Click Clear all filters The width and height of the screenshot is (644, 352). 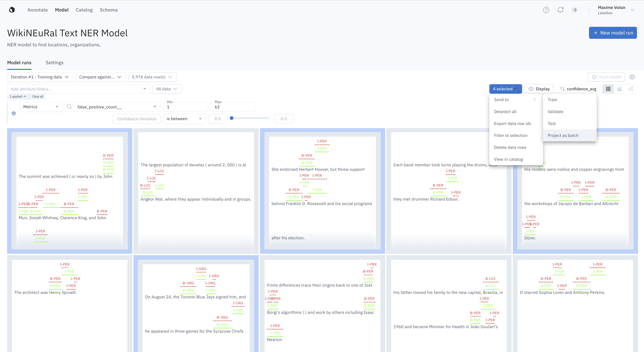pos(37,96)
